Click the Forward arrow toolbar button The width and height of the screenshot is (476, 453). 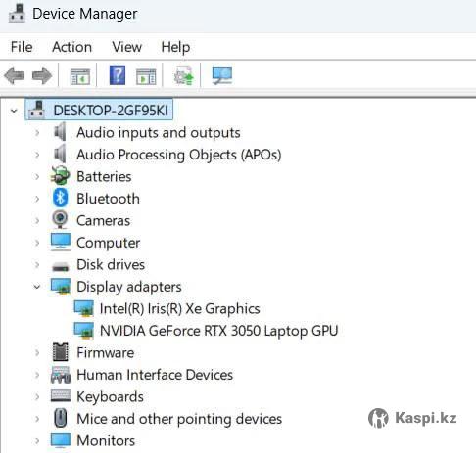tap(42, 75)
